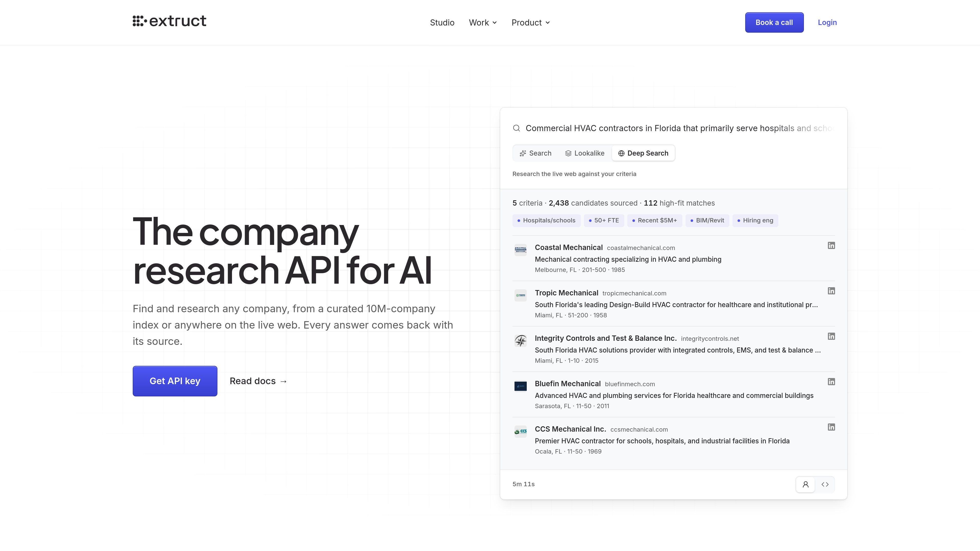The width and height of the screenshot is (980, 551).
Task: Click 'Melbourne, FL · 201-500 · 1985' details
Action: point(580,270)
